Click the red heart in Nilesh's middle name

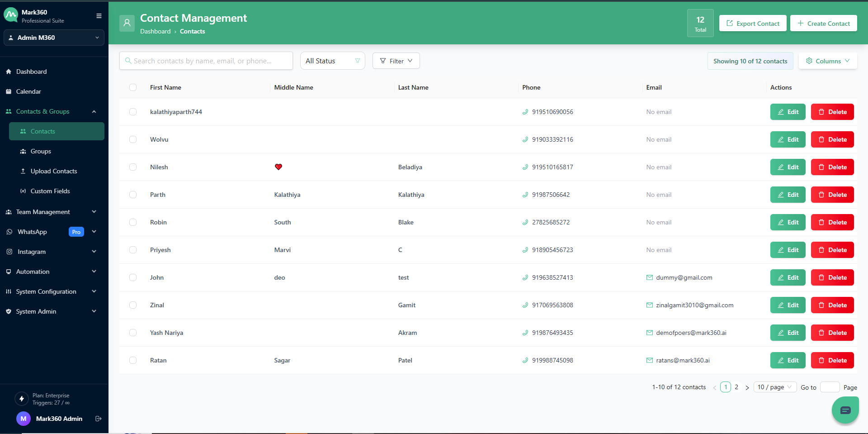coord(278,167)
